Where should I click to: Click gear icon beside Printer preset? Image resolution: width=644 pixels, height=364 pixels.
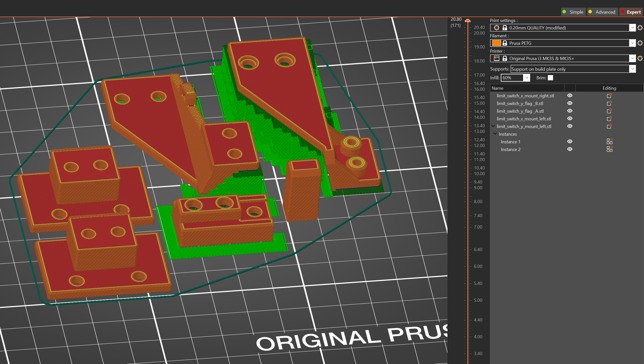tap(640, 58)
